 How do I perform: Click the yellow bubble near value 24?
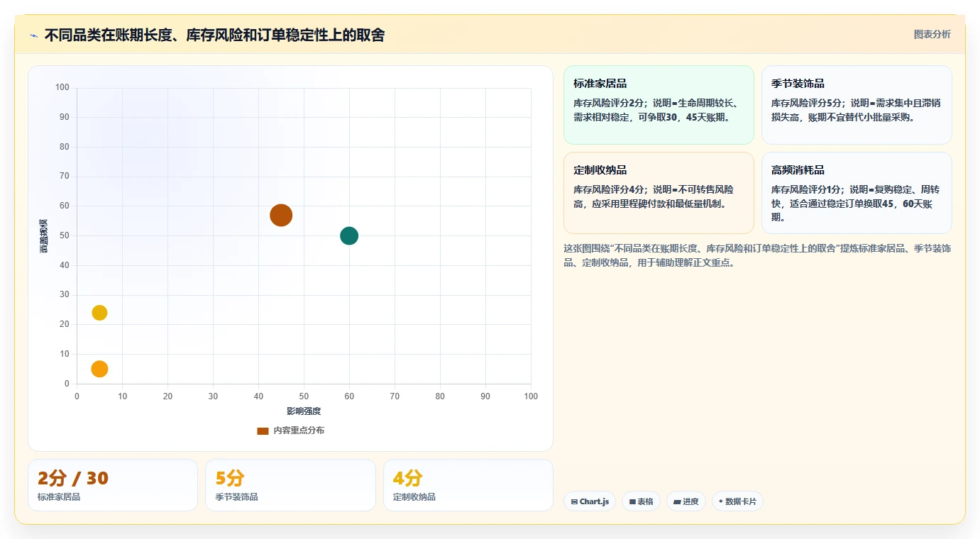click(x=99, y=313)
